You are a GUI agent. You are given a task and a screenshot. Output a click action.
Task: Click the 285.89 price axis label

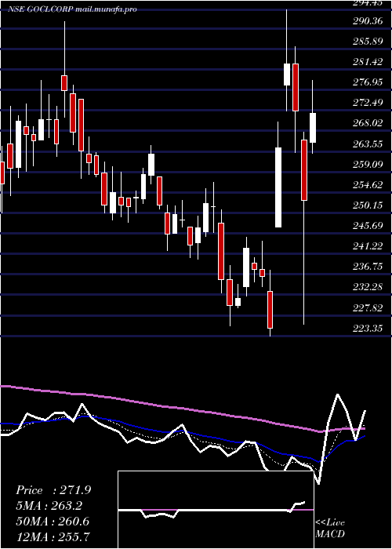[367, 42]
